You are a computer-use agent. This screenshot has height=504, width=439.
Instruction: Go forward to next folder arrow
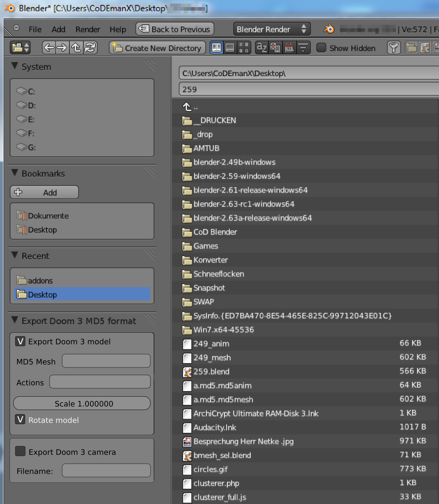click(x=62, y=47)
